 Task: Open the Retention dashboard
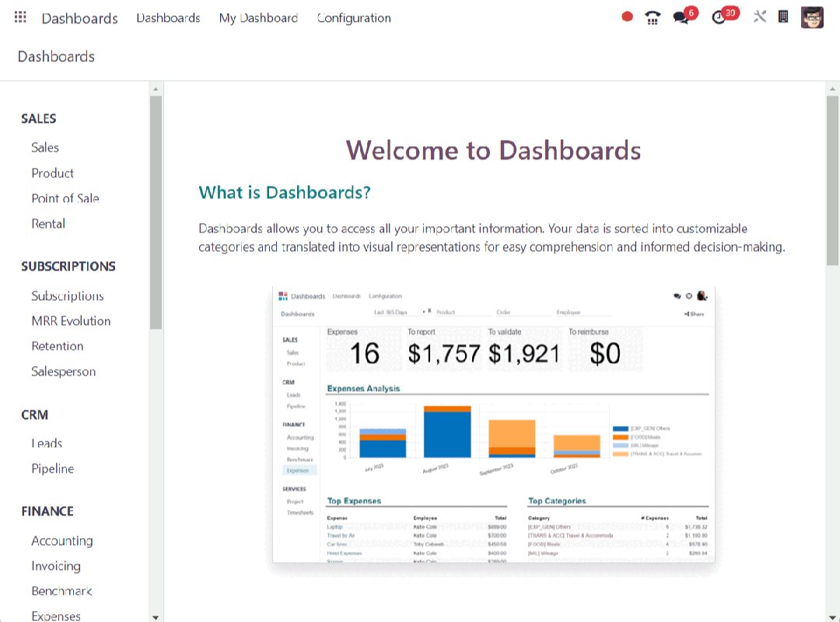click(x=58, y=346)
